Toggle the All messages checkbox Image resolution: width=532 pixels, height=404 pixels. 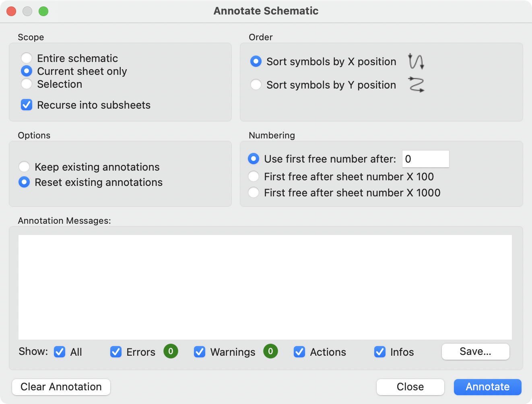coord(59,352)
